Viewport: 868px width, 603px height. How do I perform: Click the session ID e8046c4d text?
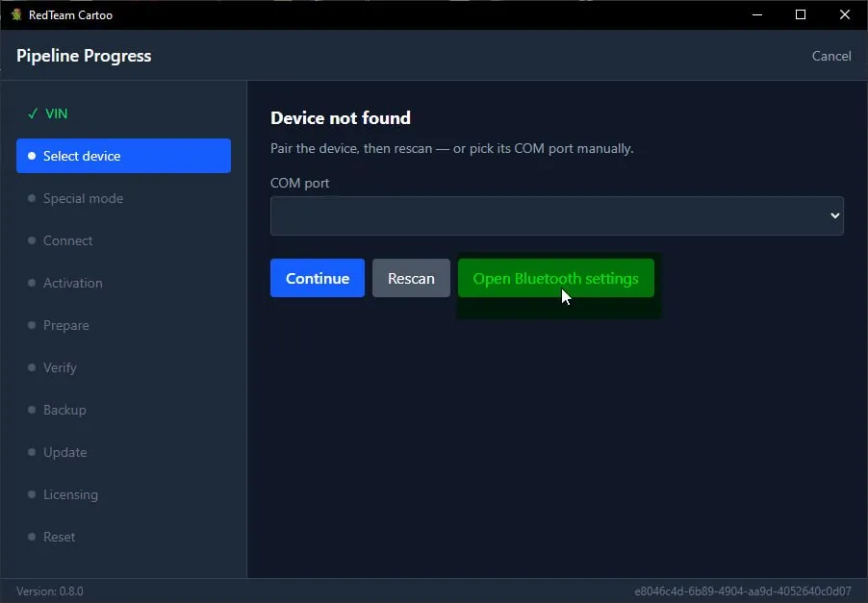(743, 591)
